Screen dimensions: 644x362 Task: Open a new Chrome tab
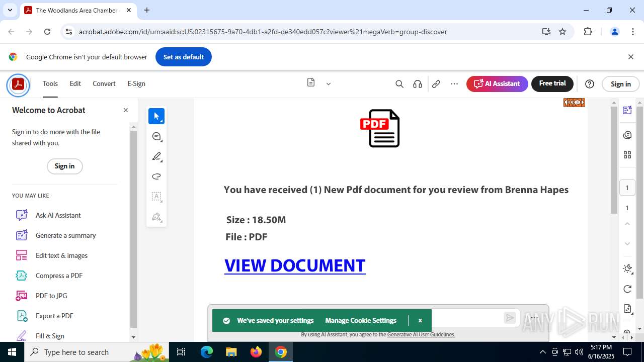pos(147,10)
